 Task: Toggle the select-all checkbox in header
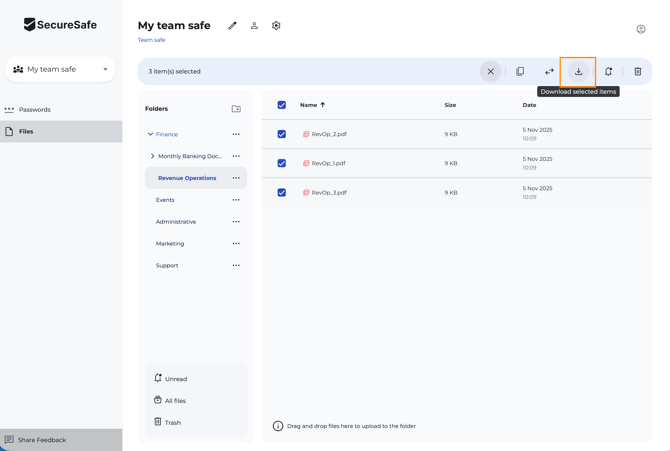pyautogui.click(x=282, y=105)
